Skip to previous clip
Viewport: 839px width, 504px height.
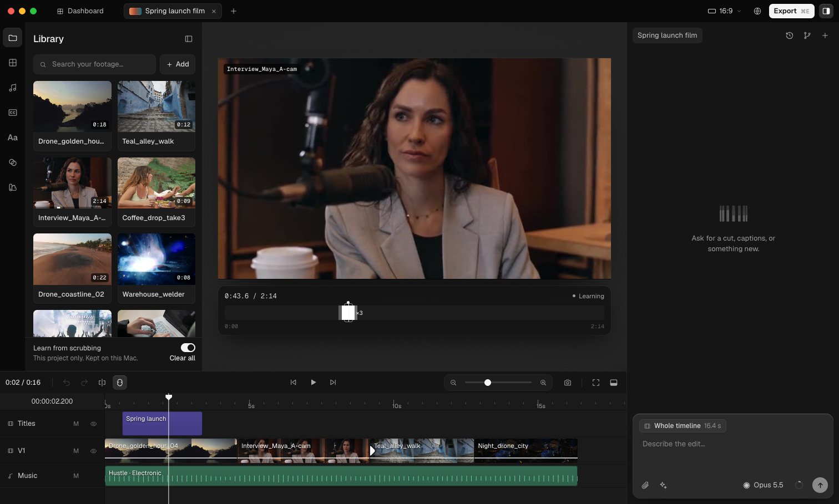[294, 383]
